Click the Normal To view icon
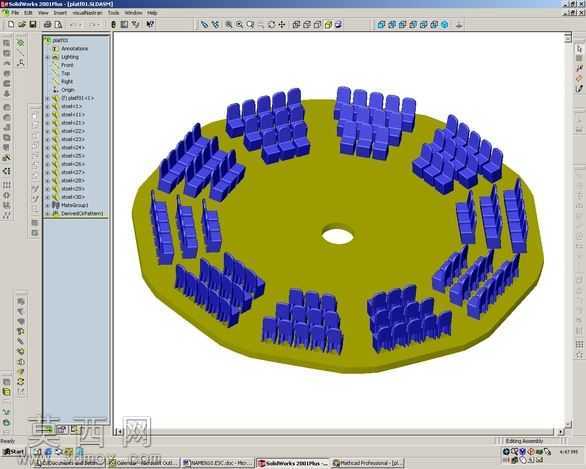This screenshot has width=586, height=469. (459, 25)
